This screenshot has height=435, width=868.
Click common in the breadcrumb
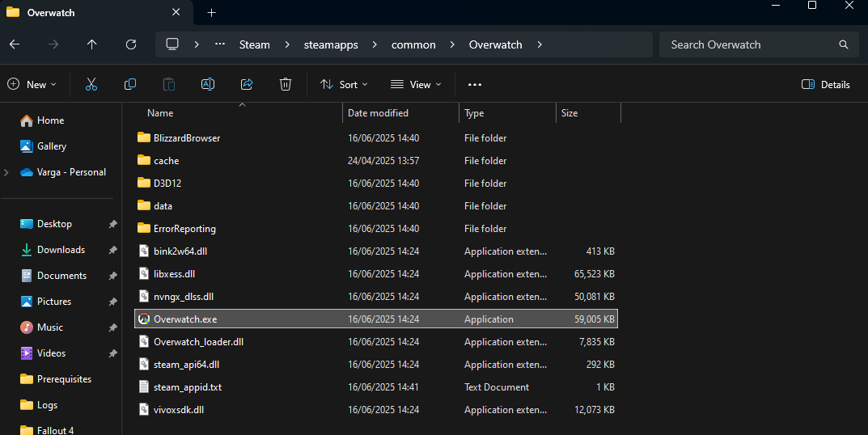tap(413, 44)
